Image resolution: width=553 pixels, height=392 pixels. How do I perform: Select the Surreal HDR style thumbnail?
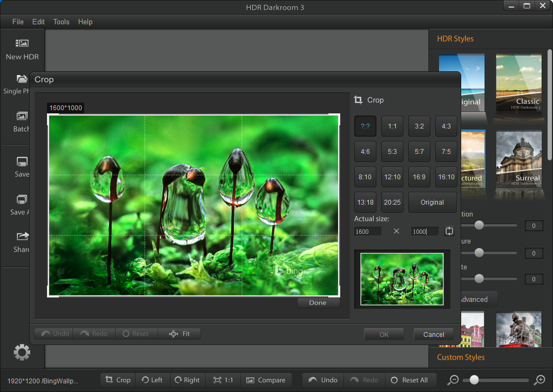519,160
